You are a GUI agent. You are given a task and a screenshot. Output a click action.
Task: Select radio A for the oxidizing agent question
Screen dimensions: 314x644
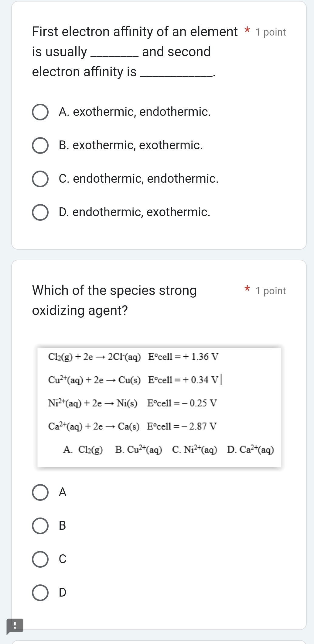pos(40,493)
